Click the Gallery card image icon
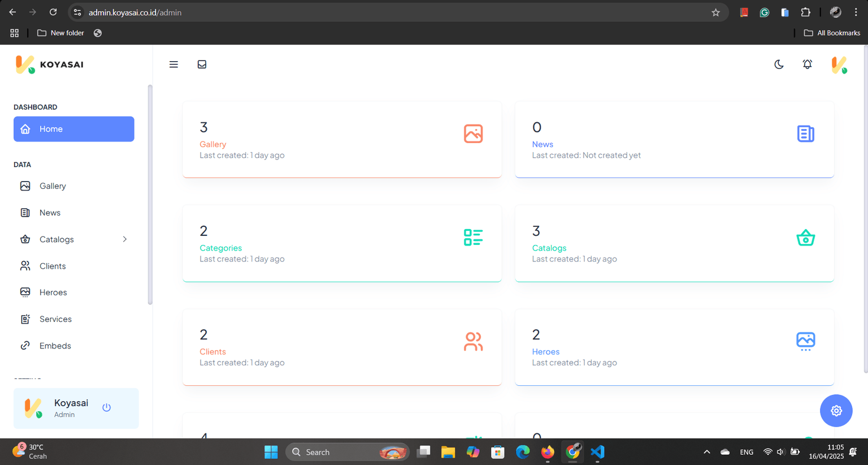This screenshot has height=465, width=868. [473, 134]
